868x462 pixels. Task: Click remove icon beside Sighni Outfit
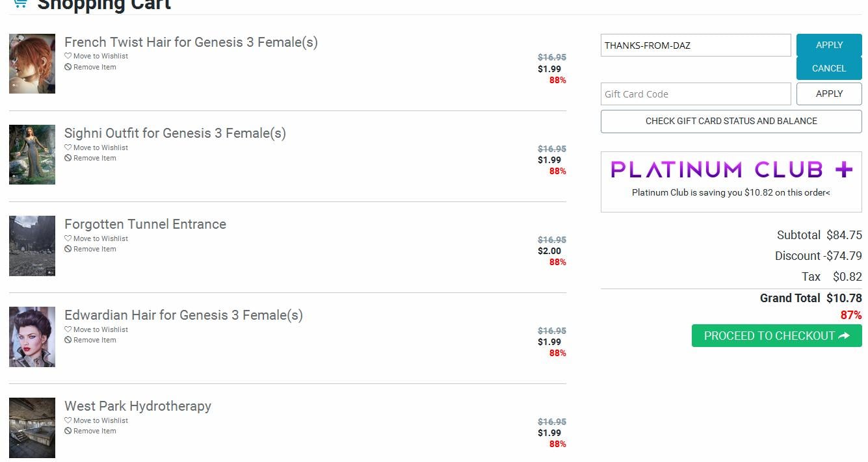pyautogui.click(x=68, y=159)
